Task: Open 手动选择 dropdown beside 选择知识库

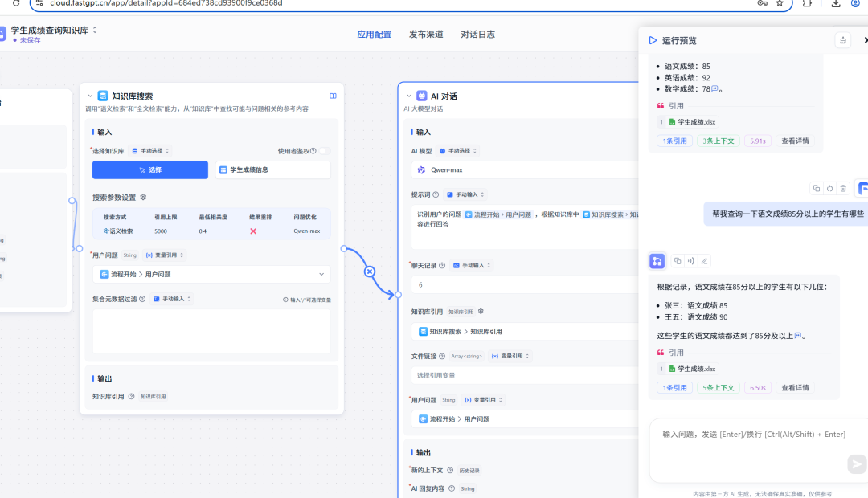Action: (150, 150)
